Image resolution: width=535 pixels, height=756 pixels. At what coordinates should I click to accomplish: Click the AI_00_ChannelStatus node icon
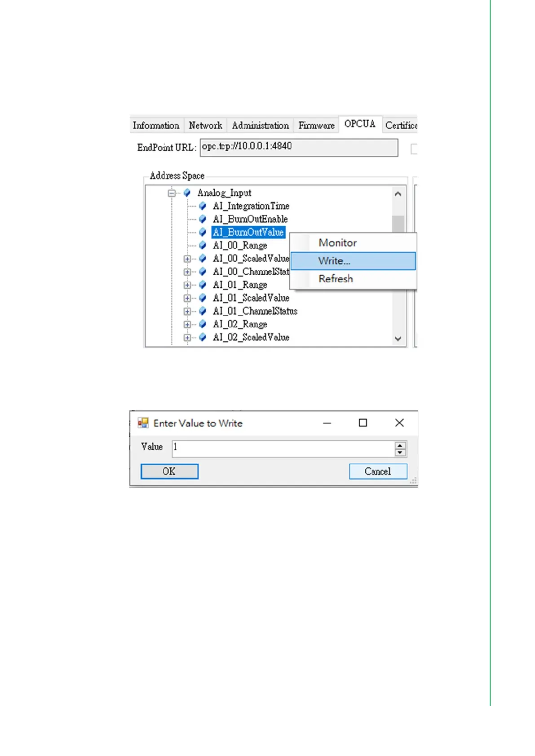203,272
